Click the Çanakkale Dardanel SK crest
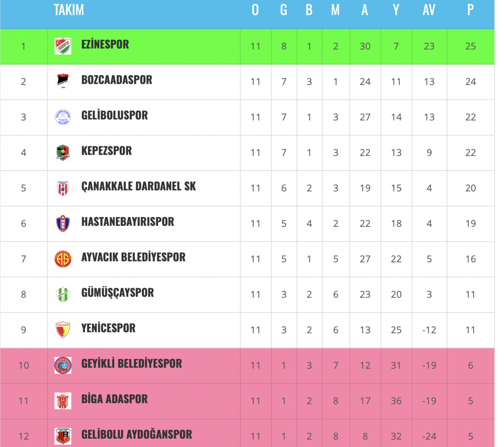This screenshot has height=447, width=504. [63, 188]
